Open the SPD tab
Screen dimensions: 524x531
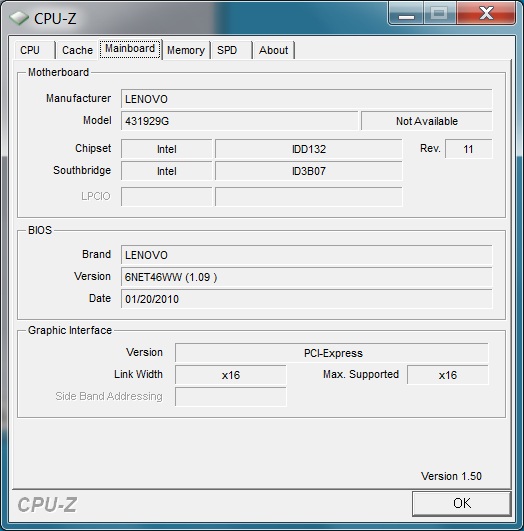(231, 50)
